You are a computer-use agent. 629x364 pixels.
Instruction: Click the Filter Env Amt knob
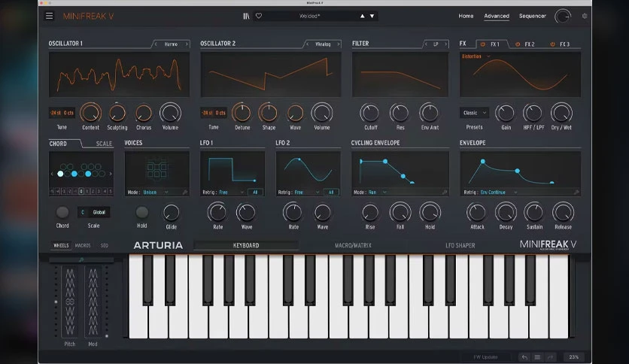[429, 114]
